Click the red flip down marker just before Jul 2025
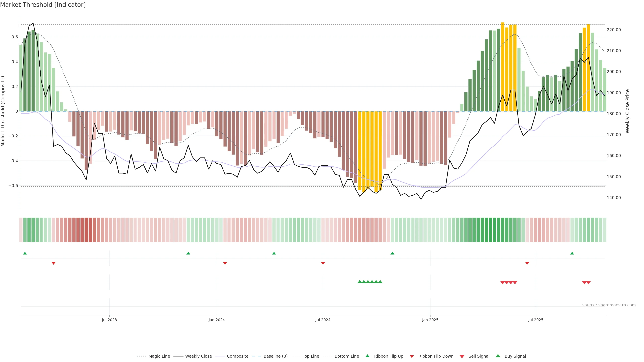 pos(527,263)
